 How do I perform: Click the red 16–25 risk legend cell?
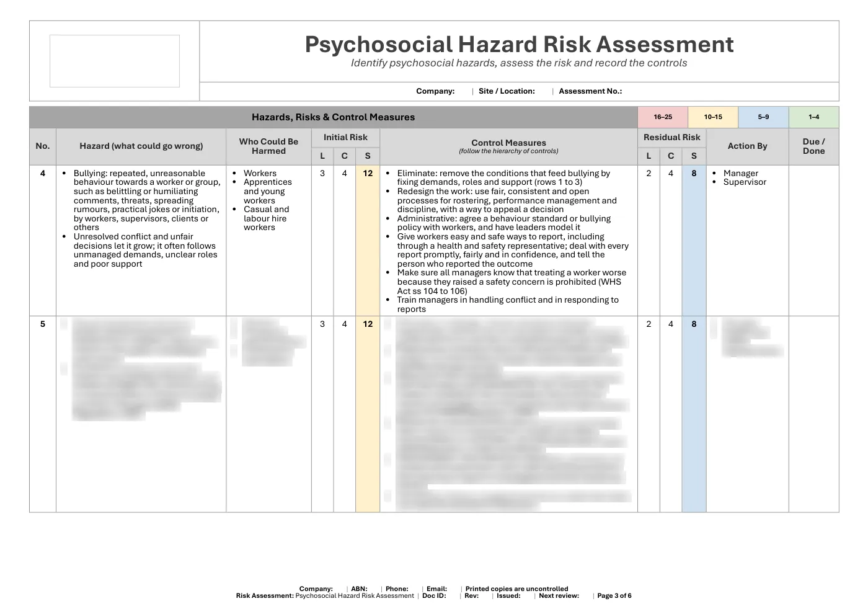click(663, 117)
